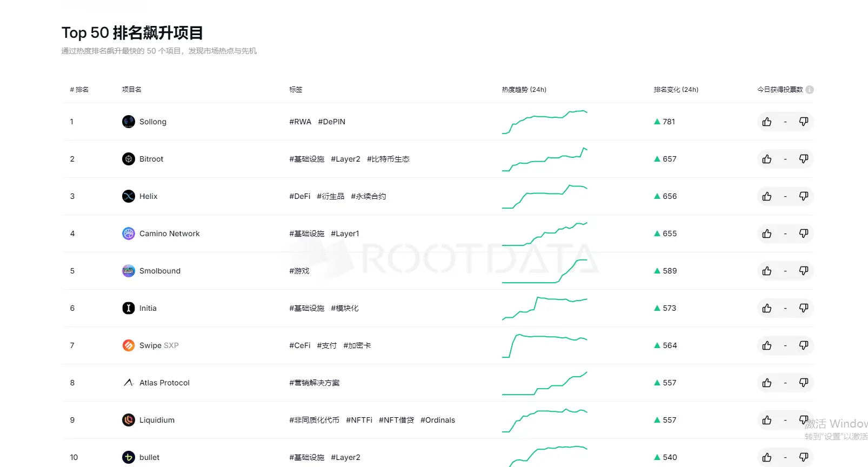This screenshot has height=467, width=868.
Task: Select the #比特币生态 tag
Action: coord(389,159)
